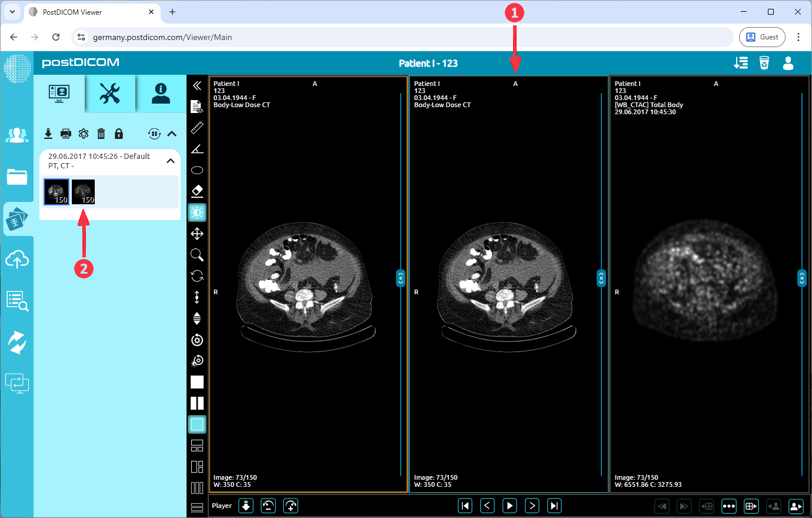Select the ellipse annotation tool
The height and width of the screenshot is (518, 812).
(197, 170)
